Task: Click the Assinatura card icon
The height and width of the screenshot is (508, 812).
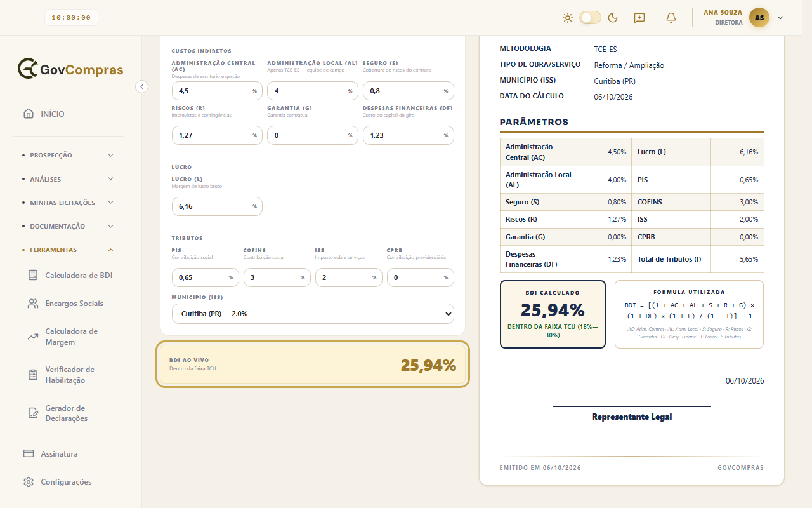Action: [x=29, y=454]
